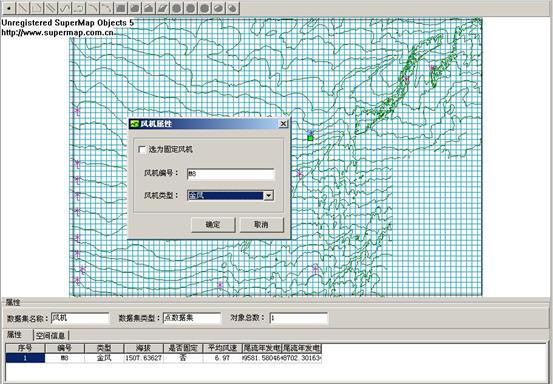Select the rounded rectangle drawing tool
553x384 pixels.
coord(135,8)
